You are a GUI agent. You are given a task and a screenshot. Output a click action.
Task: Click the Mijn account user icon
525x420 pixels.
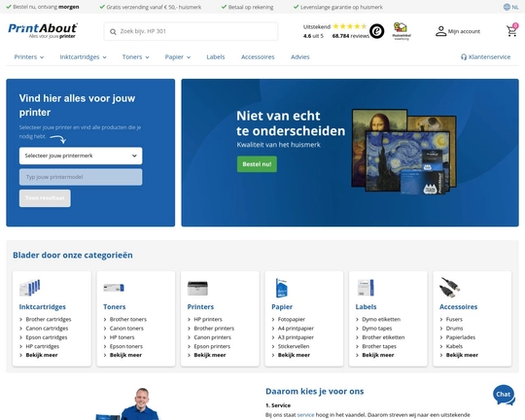coord(440,31)
